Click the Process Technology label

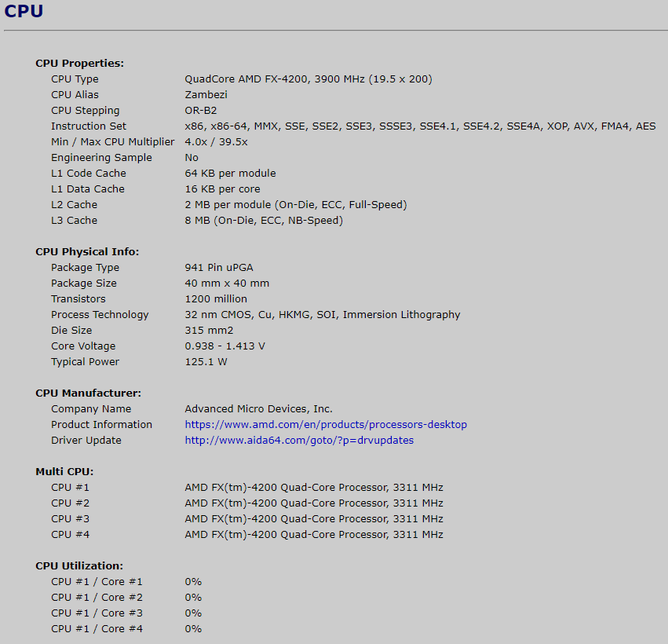tap(100, 315)
